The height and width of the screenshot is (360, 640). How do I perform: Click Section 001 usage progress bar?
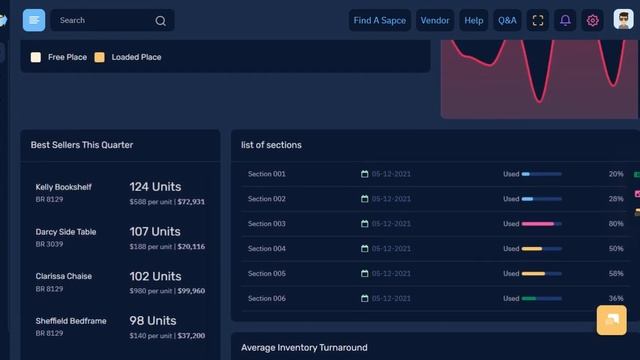542,174
